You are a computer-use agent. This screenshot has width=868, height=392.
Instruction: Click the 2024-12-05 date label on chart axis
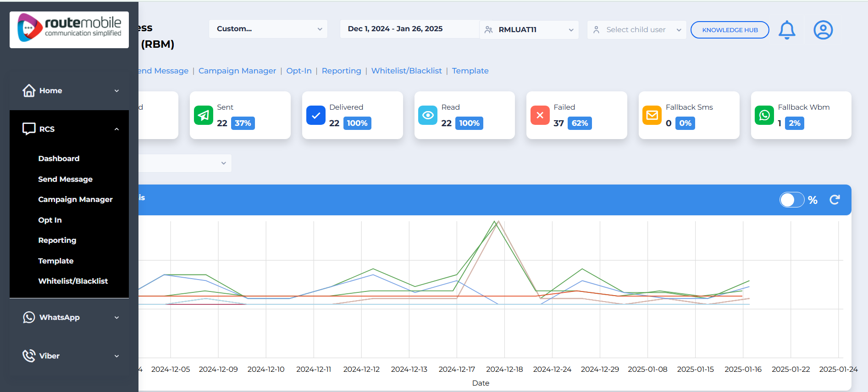(171, 369)
